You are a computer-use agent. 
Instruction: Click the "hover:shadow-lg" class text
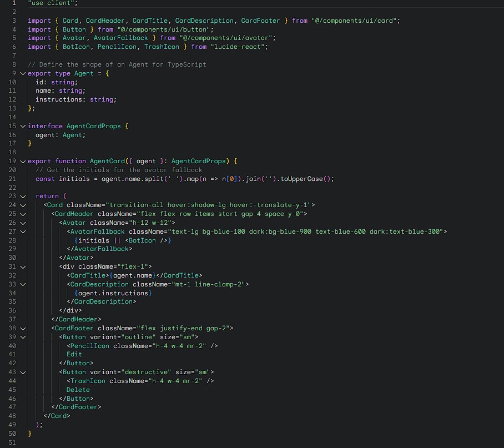tap(196, 205)
